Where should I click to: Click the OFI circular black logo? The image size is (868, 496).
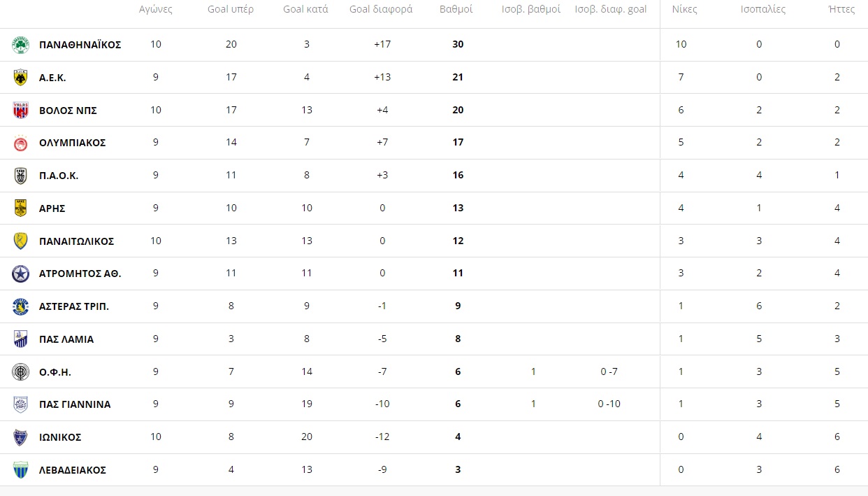(x=20, y=372)
